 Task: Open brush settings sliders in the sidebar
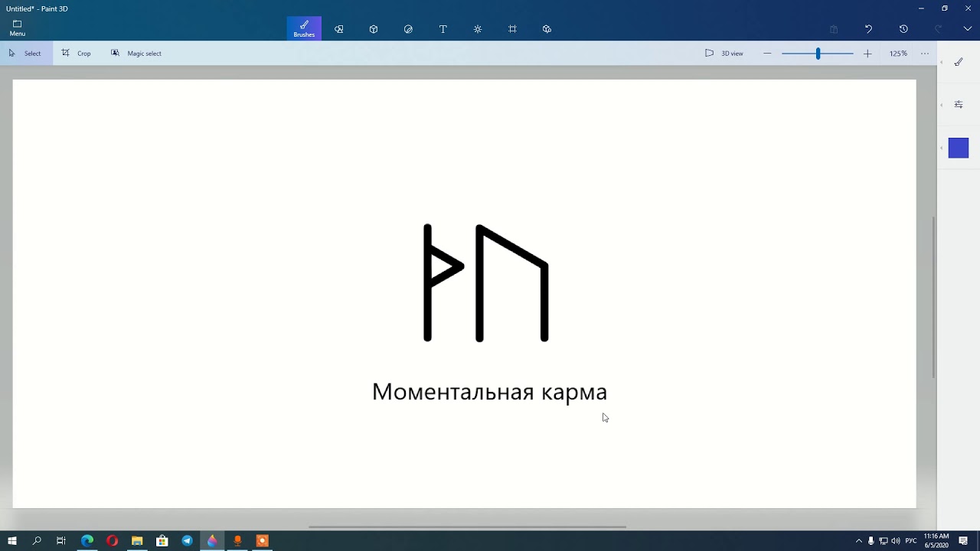(959, 105)
